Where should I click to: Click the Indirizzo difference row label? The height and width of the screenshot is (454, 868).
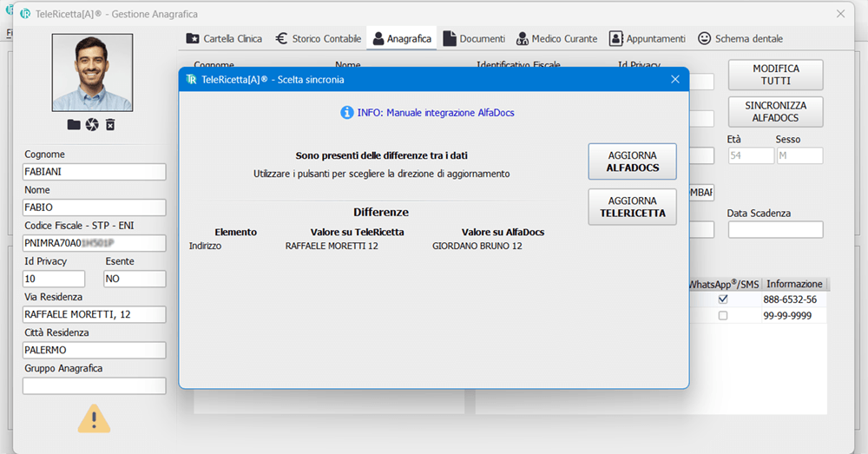205,246
